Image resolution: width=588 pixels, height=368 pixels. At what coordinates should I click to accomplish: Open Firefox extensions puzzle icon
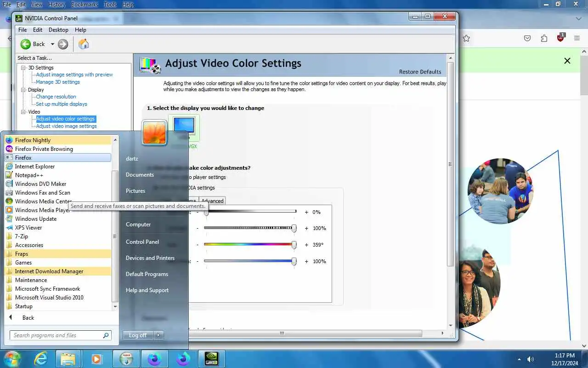pos(544,39)
